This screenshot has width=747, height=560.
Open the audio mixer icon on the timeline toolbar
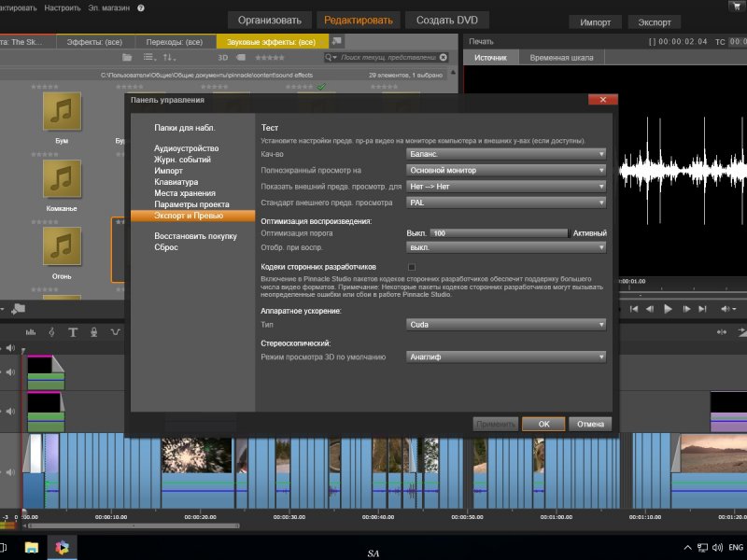31,332
